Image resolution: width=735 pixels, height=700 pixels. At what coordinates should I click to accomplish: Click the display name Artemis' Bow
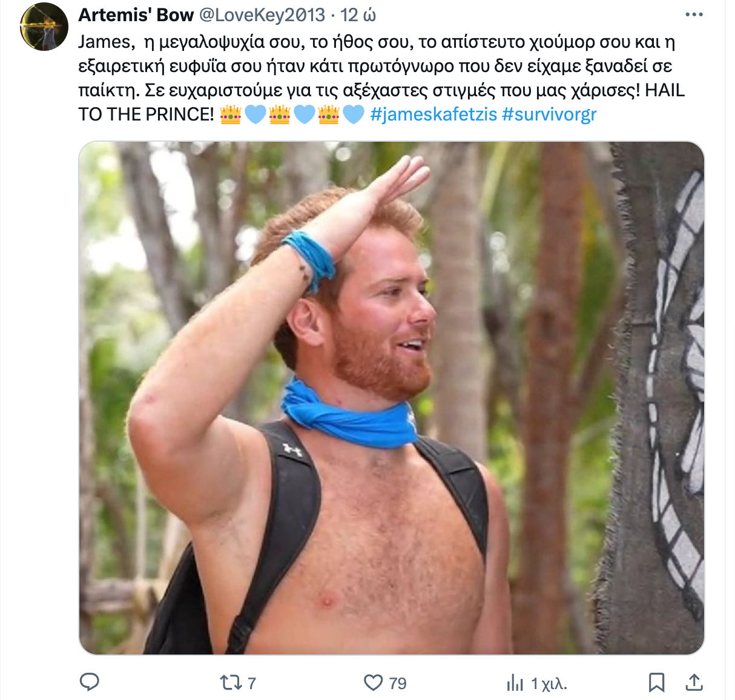[x=136, y=15]
